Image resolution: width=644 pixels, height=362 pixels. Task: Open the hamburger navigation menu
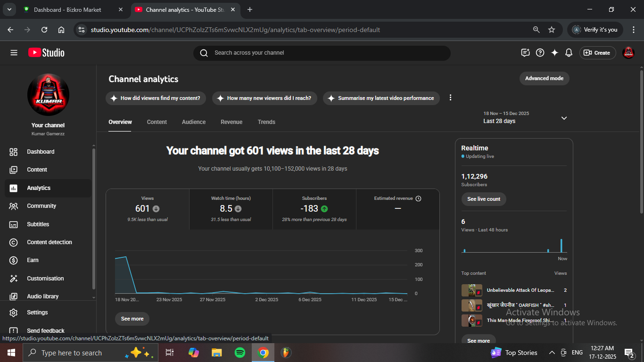pos(14,53)
